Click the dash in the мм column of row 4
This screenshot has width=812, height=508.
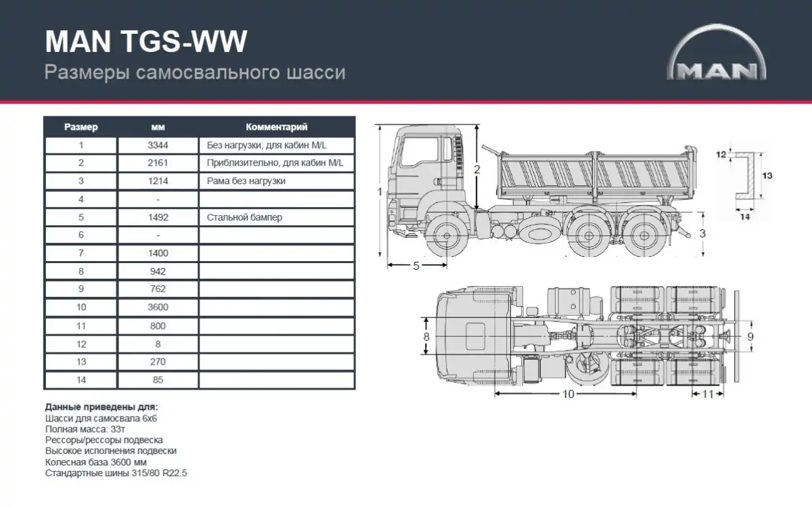point(158,200)
